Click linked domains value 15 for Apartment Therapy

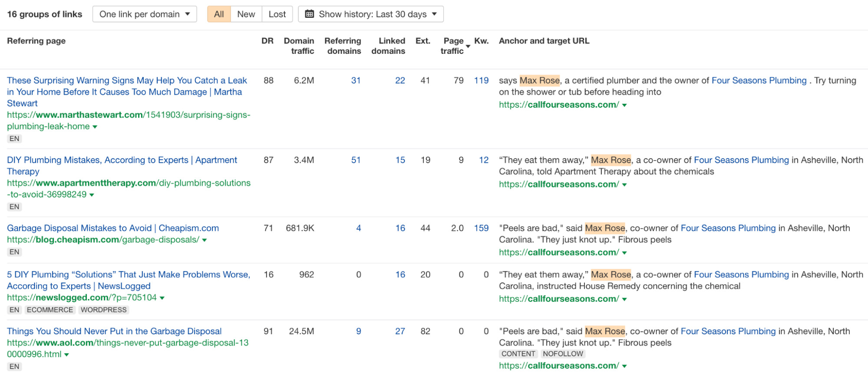coord(400,160)
